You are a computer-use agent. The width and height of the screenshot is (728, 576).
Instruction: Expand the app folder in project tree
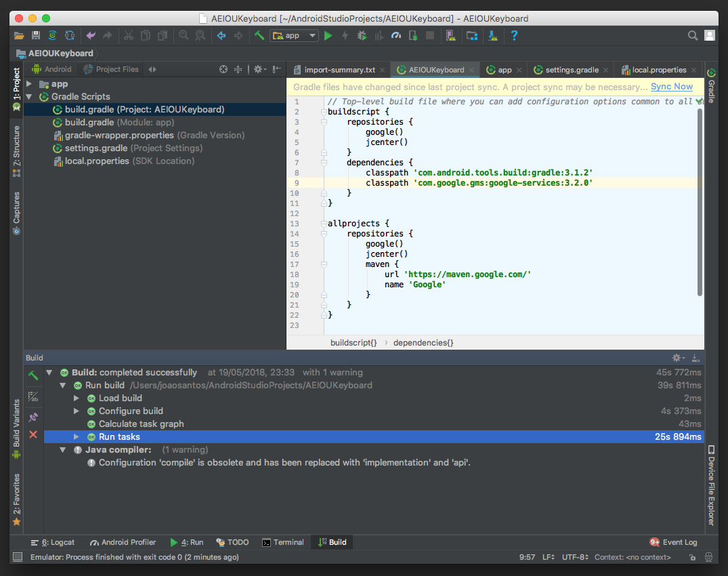tap(29, 84)
